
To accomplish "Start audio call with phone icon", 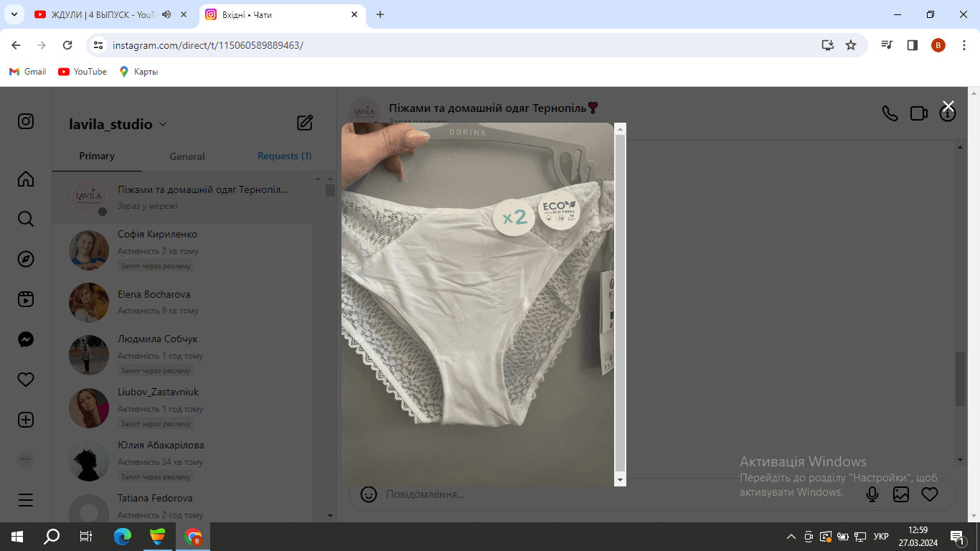I will tap(890, 113).
